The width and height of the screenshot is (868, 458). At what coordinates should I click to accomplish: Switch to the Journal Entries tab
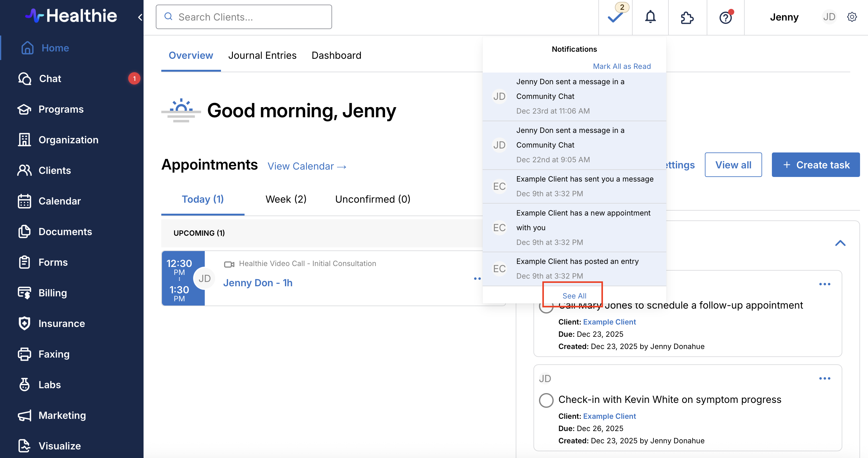point(262,55)
